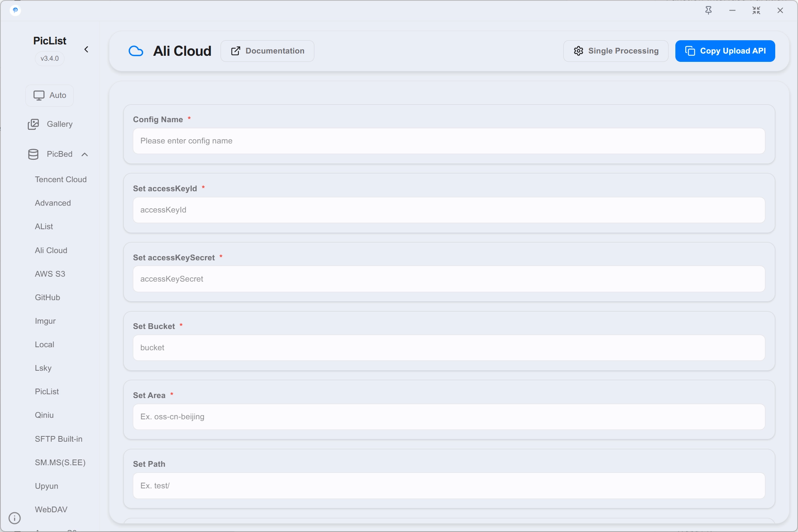Viewport: 798px width, 532px height.
Task: Collapse the PicBed menu section
Action: (58, 154)
